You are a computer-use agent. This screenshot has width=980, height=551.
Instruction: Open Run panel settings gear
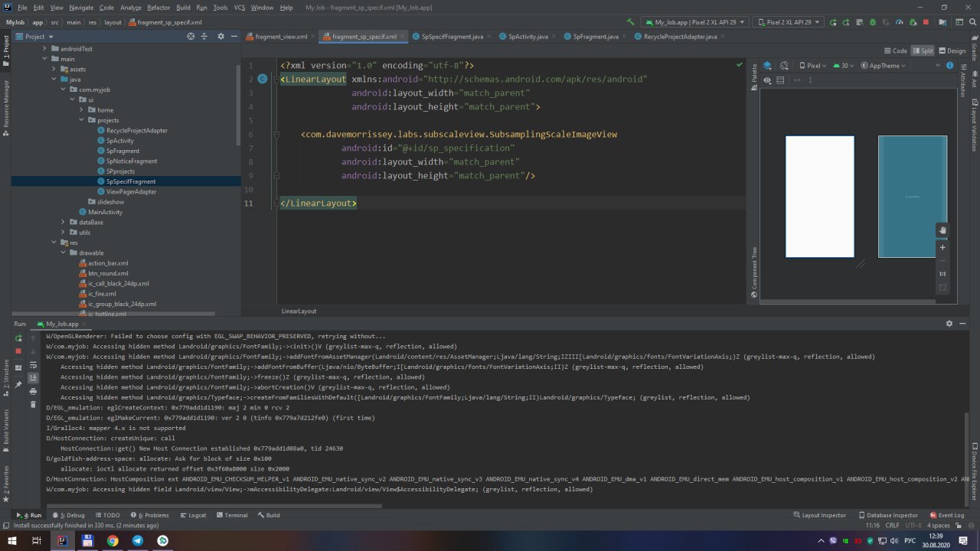tap(950, 324)
